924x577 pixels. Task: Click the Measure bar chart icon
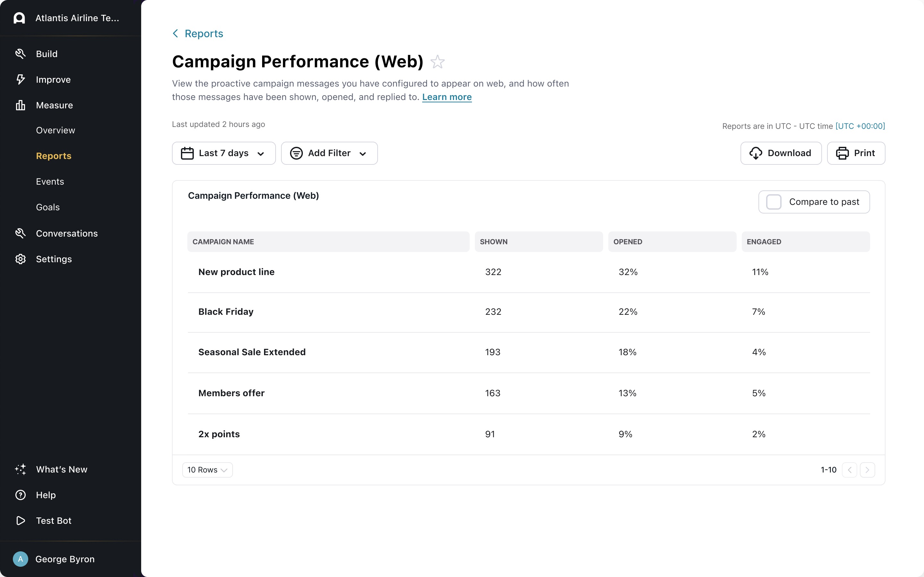(x=21, y=105)
